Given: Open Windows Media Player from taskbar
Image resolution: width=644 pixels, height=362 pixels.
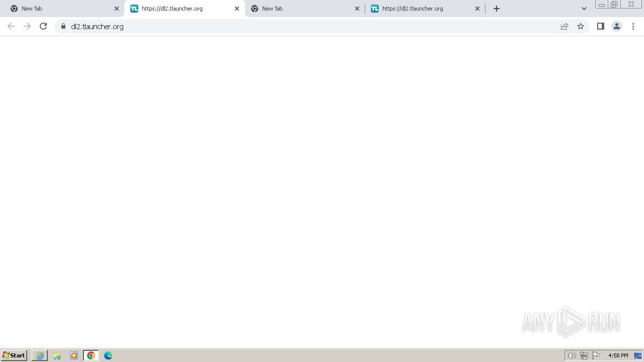Looking at the screenshot, I should (74, 355).
